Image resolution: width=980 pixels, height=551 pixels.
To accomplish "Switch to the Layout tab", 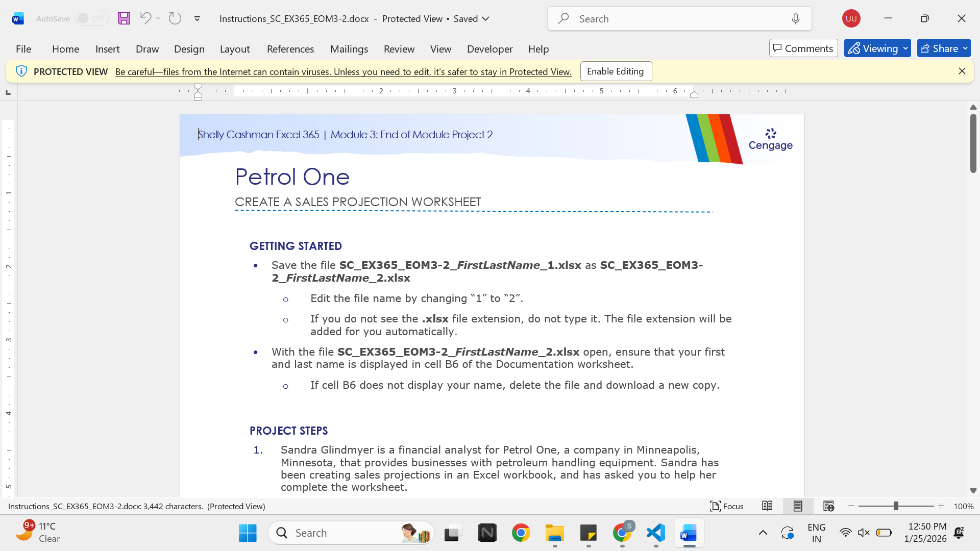I will pyautogui.click(x=235, y=49).
